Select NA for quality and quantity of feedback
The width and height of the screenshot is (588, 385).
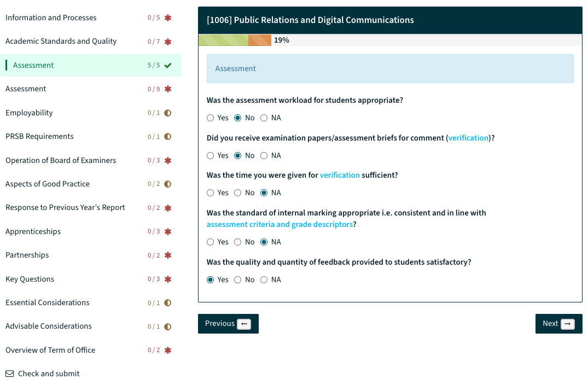(x=264, y=279)
